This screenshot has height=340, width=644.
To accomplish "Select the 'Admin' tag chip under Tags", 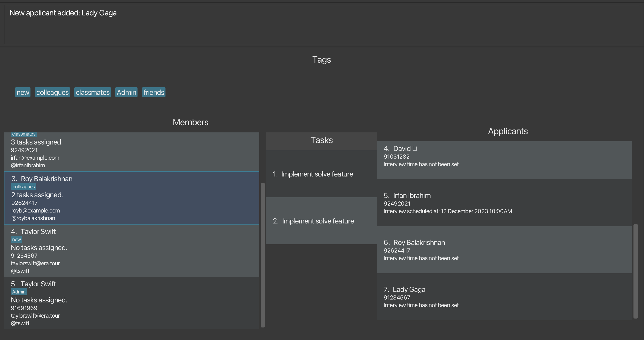I will 126,92.
